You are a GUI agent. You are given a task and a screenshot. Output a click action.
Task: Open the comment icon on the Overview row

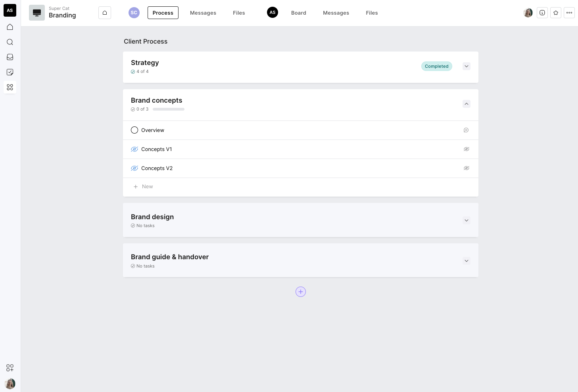[x=466, y=130]
